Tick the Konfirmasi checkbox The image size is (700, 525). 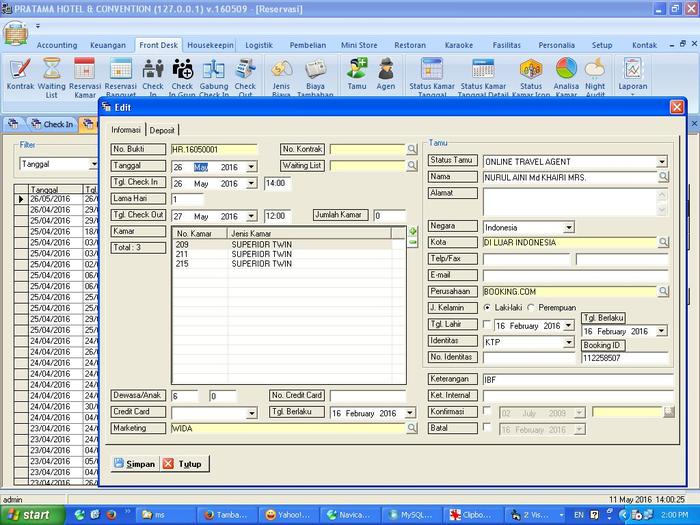pyautogui.click(x=488, y=412)
